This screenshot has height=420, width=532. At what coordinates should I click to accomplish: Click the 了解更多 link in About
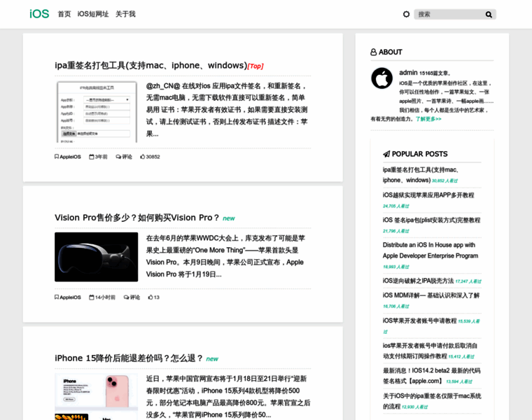(428, 119)
